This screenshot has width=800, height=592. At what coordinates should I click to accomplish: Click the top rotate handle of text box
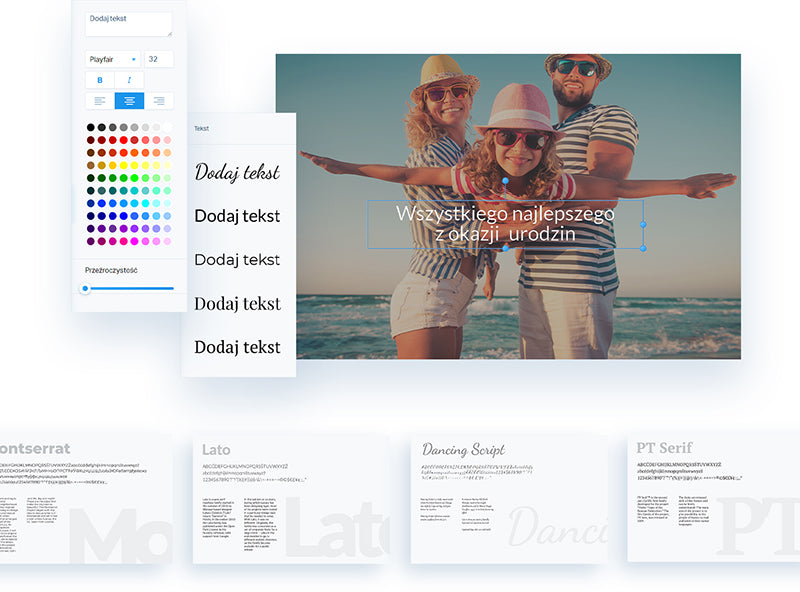click(505, 181)
